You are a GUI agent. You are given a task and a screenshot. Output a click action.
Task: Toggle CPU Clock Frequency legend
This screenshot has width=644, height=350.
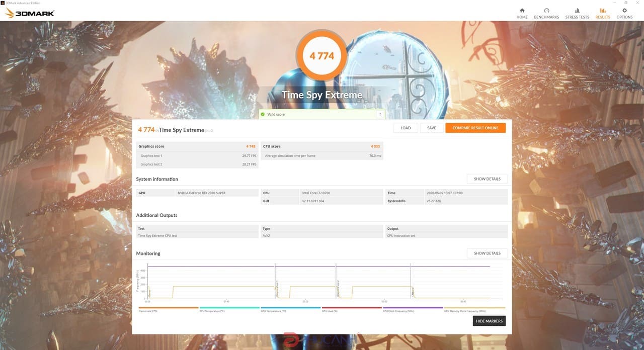(x=413, y=309)
